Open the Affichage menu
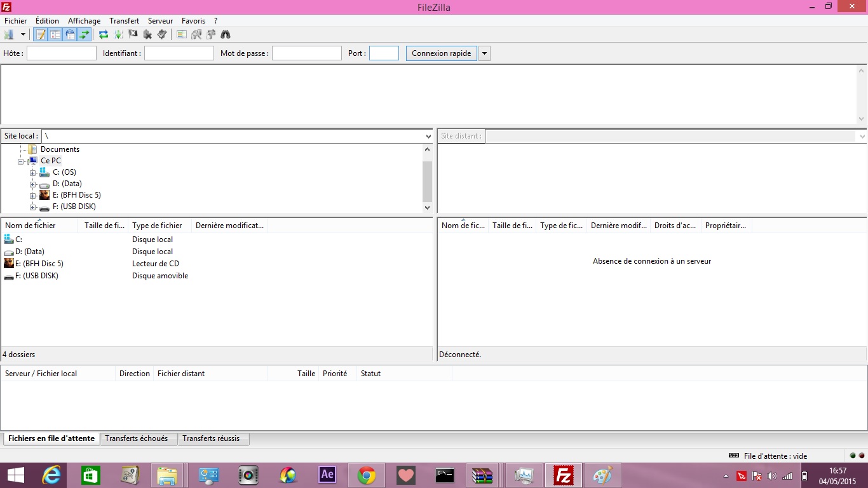This screenshot has height=488, width=868. (85, 21)
